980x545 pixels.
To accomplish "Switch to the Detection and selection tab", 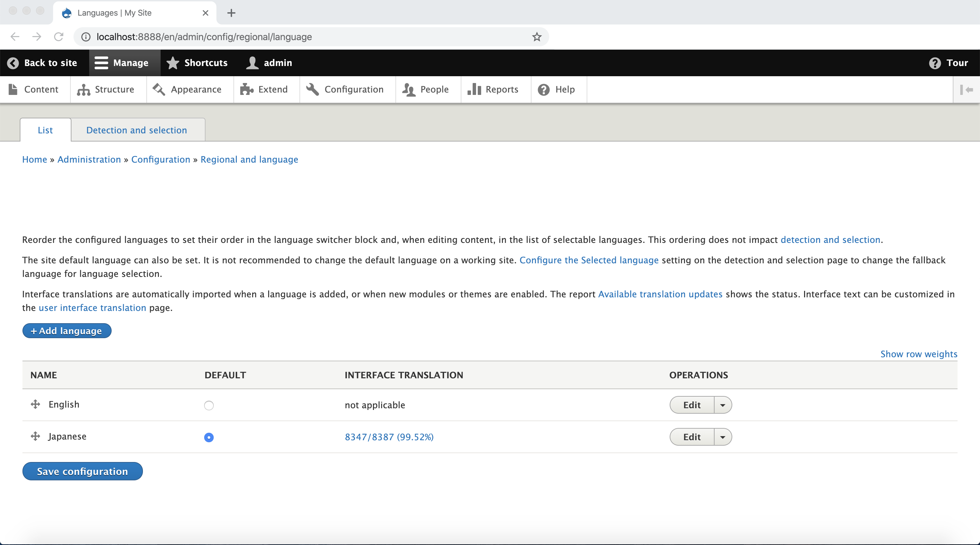I will coord(136,130).
